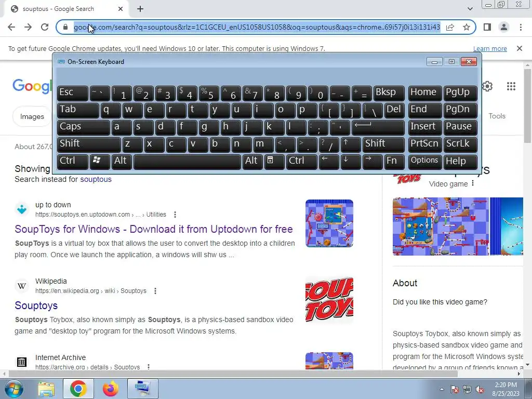532x399 pixels.
Task: Click the lock icon in address bar
Action: 65,27
